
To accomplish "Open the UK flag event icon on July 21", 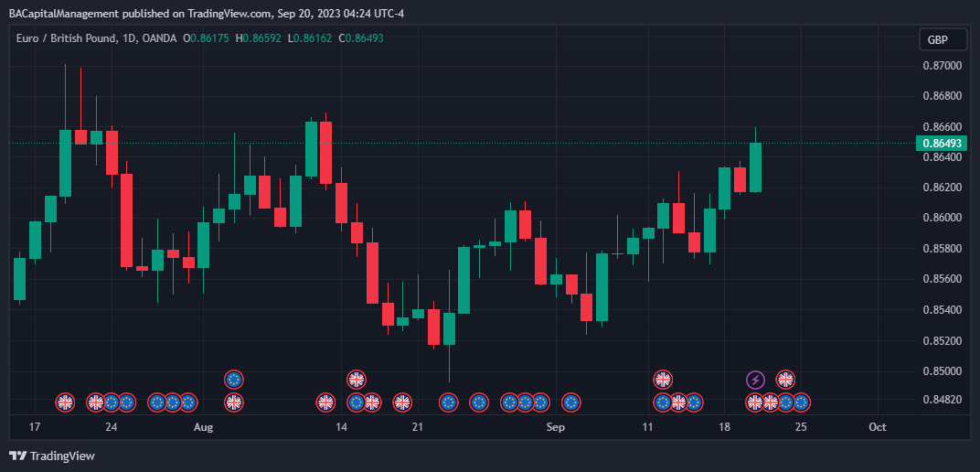I will pyautogui.click(x=96, y=402).
